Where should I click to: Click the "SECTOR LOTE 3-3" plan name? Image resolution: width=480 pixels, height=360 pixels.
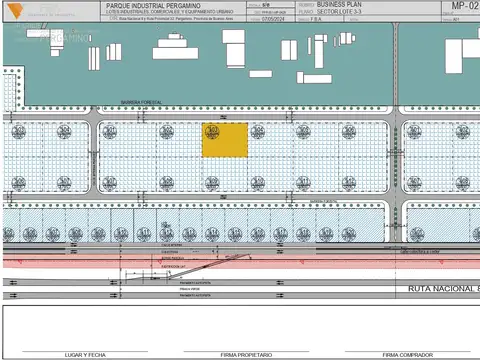(339, 12)
